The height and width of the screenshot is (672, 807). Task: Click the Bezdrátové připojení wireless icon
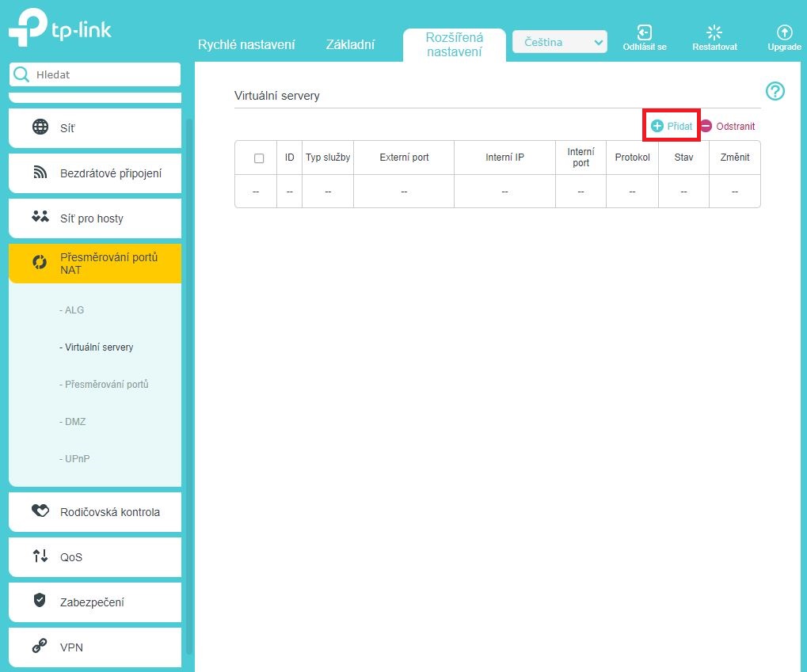[x=40, y=173]
